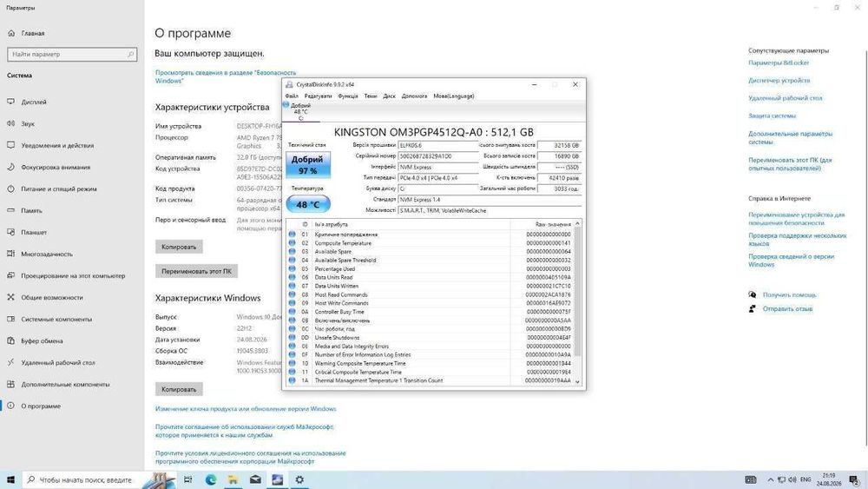Image resolution: width=868 pixels, height=489 pixels.
Task: Open Дополнительные параметры системы link
Action: pyautogui.click(x=790, y=137)
